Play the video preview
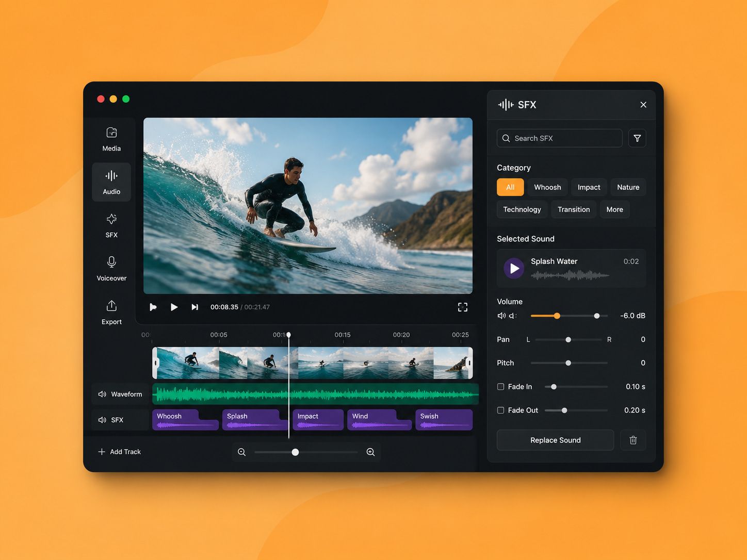The height and width of the screenshot is (560, 747). 174,307
